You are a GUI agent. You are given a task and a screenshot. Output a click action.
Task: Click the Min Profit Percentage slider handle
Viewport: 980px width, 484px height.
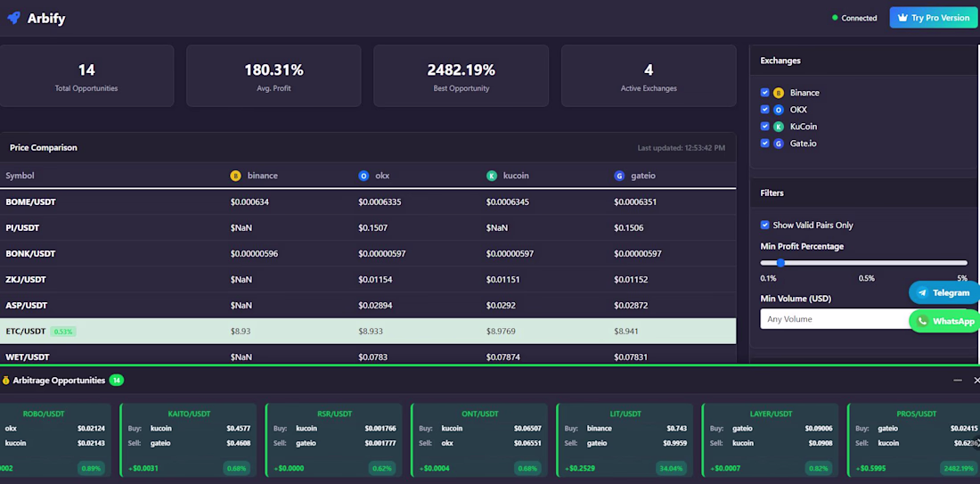(x=780, y=263)
